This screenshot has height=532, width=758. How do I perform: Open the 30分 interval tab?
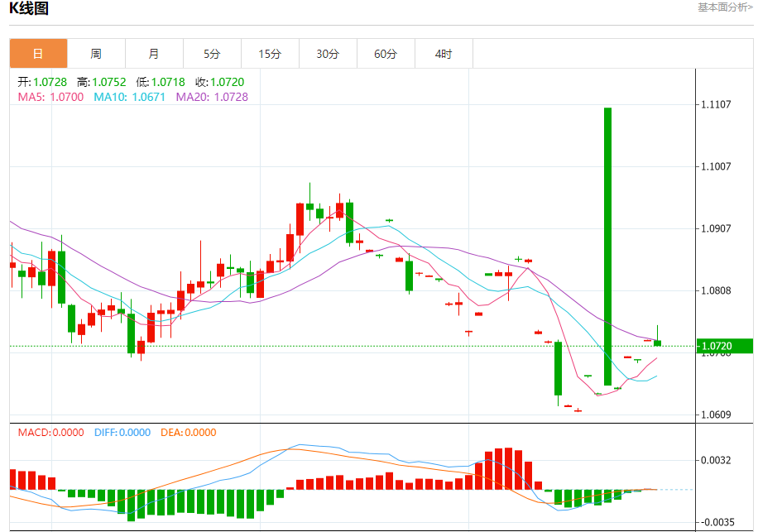(x=329, y=54)
